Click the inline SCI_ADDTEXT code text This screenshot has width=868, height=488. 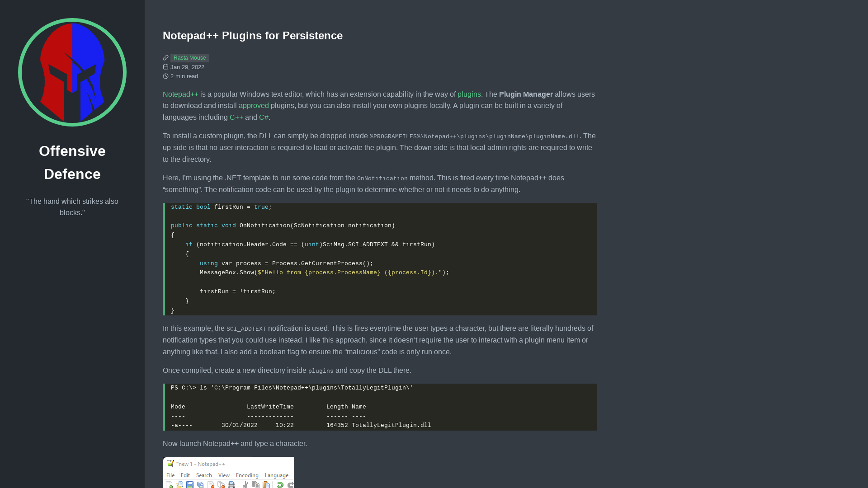click(x=246, y=329)
